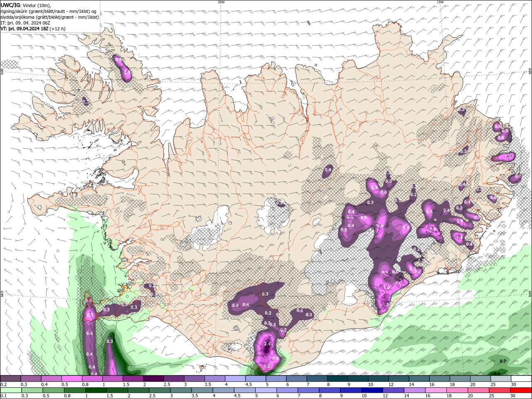Screen dimensions: 532x399
Task: Choose the lower-row rain swatch labeled 6
Action: click(x=287, y=390)
